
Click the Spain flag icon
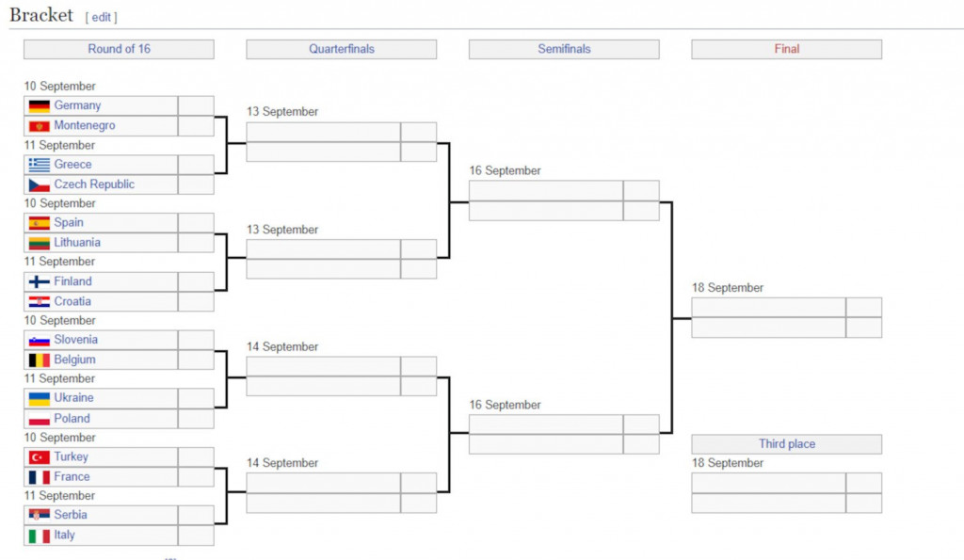point(39,223)
